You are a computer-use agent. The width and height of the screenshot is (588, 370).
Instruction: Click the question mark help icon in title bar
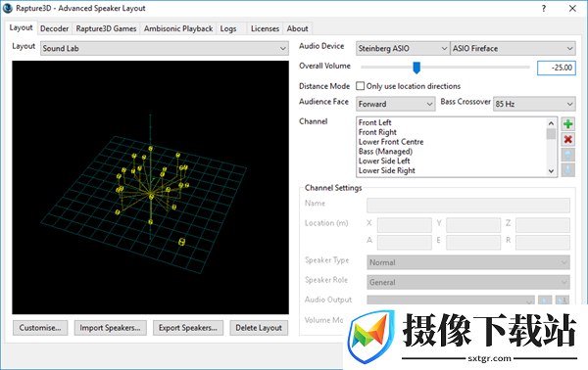coord(544,8)
